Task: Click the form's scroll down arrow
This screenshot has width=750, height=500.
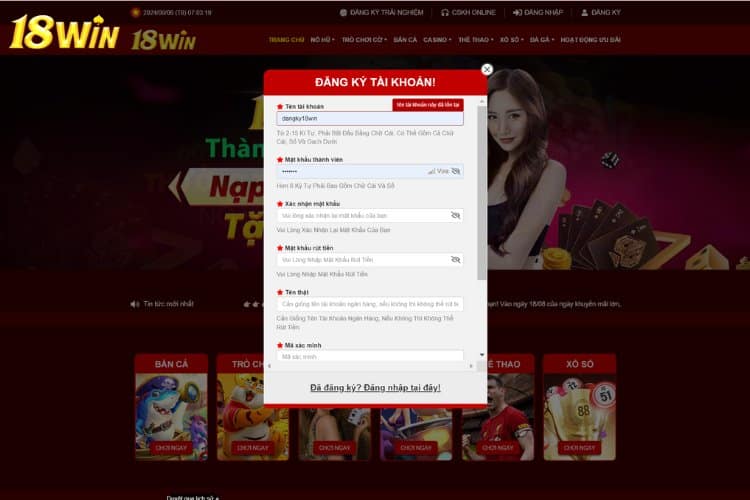Action: (x=482, y=355)
